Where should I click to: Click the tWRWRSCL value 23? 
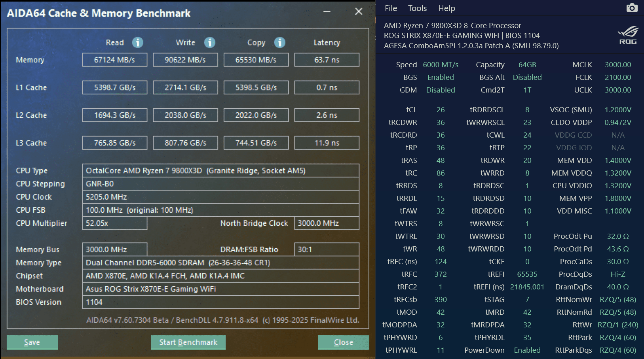(x=527, y=123)
